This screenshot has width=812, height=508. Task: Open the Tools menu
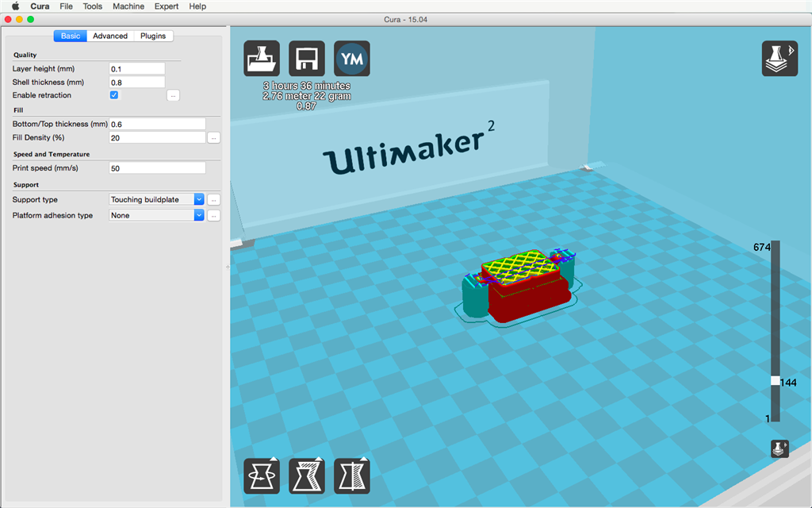tap(93, 6)
